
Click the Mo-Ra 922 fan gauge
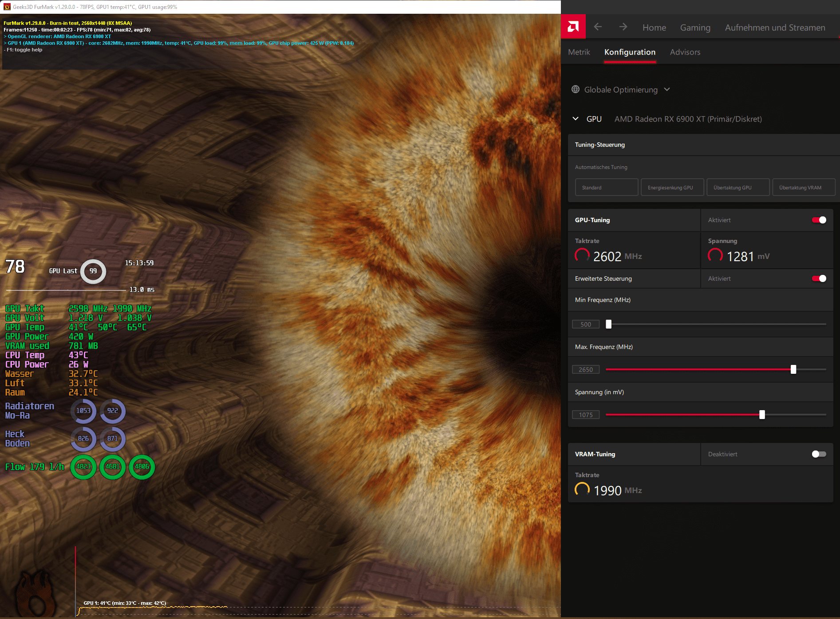pos(113,411)
